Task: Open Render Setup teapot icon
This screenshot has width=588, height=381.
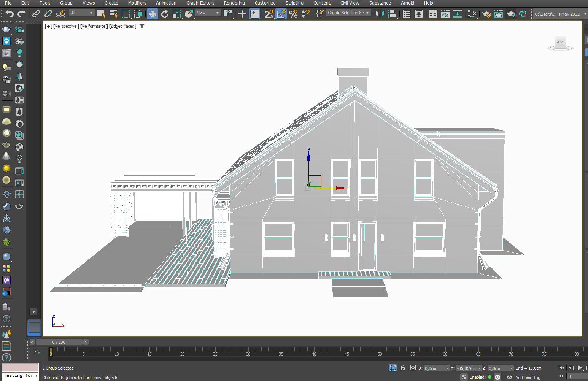Action: (x=486, y=14)
